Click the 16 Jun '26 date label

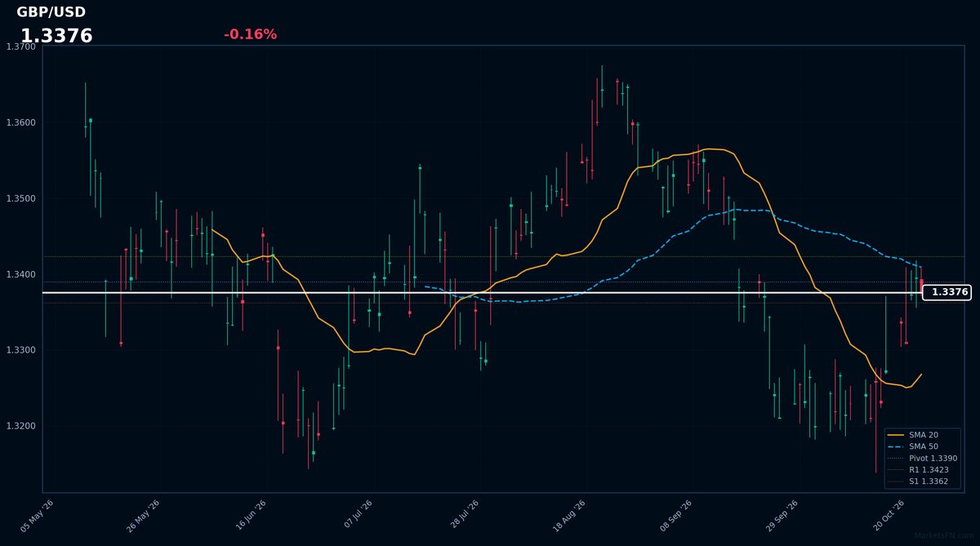[x=251, y=516]
